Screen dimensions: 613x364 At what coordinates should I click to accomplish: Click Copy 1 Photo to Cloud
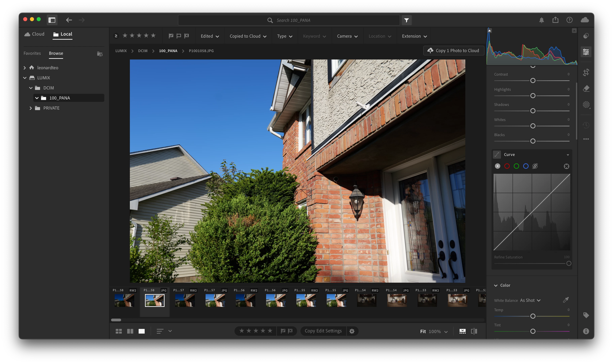[x=454, y=51]
